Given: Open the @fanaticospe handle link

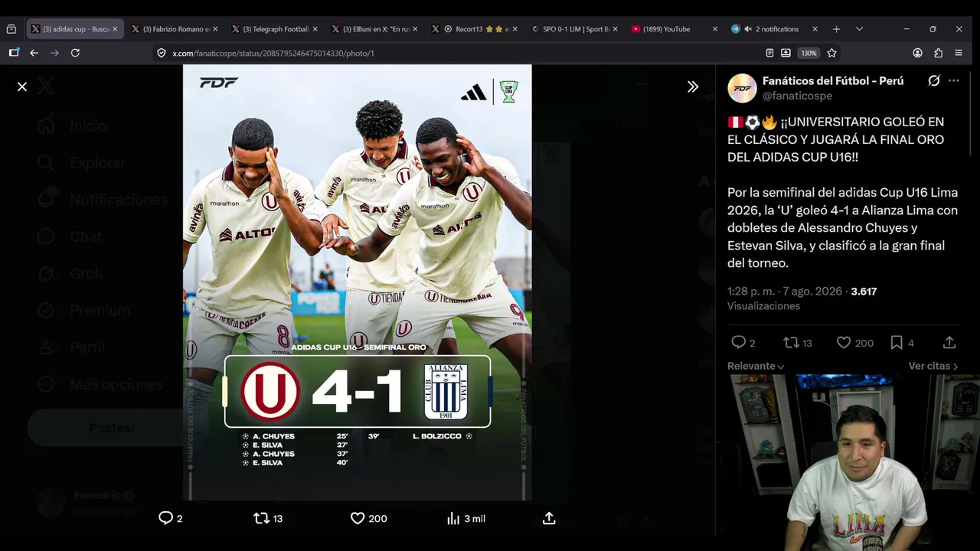Looking at the screenshot, I should [797, 96].
